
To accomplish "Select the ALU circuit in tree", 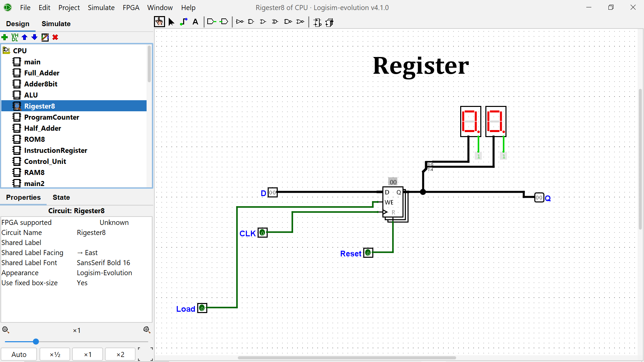I will 31,95.
